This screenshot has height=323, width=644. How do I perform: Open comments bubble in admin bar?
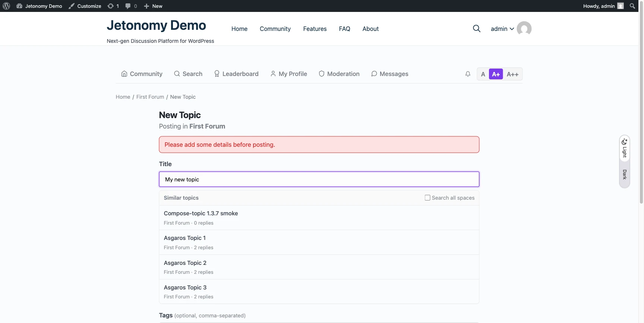131,6
